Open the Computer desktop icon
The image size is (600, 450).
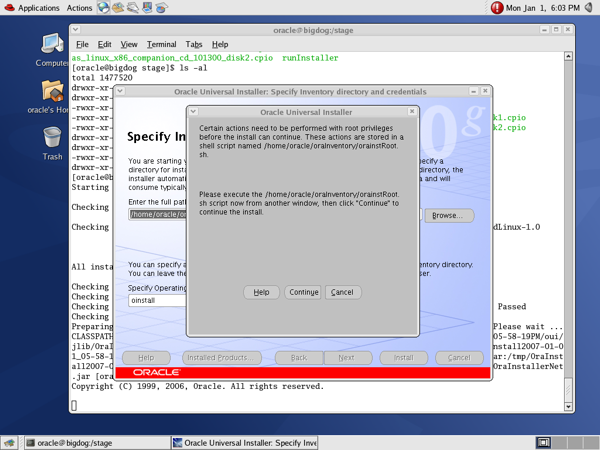pyautogui.click(x=52, y=50)
